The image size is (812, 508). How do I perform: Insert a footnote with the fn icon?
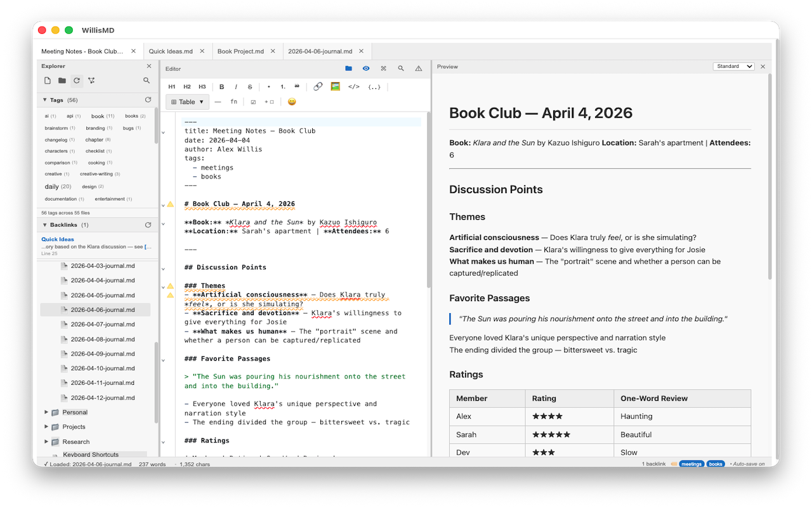click(x=233, y=102)
